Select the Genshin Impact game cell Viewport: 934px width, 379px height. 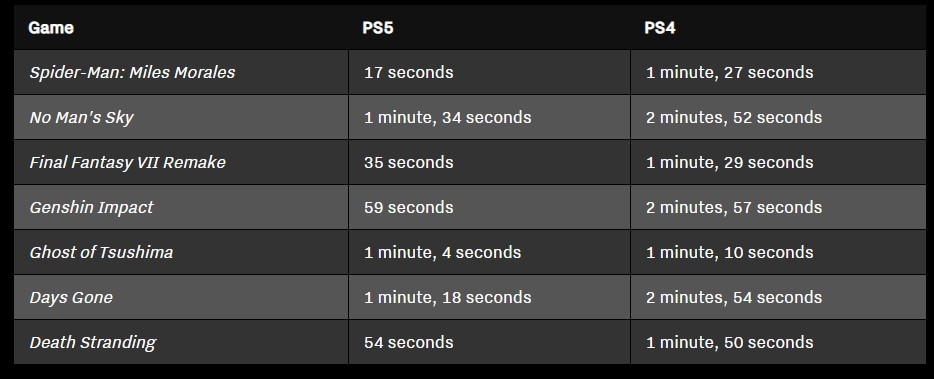pyautogui.click(x=181, y=207)
